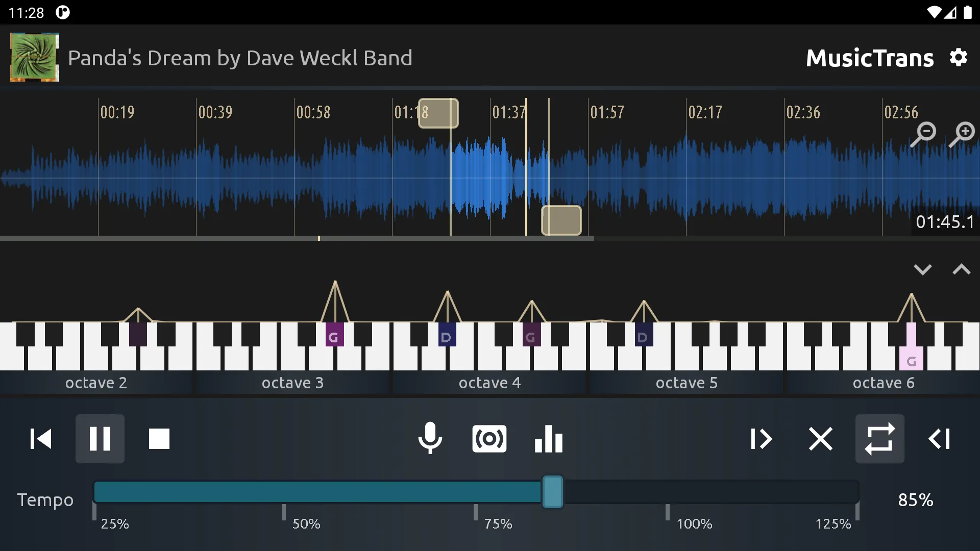Select the loop start handle on waveform
Image resolution: width=980 pixels, height=551 pixels.
point(438,113)
